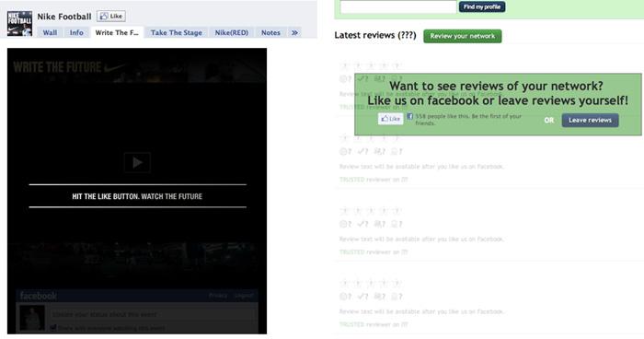Expand more tabs with double chevron
Screen dimensions: 644x339
tap(294, 32)
